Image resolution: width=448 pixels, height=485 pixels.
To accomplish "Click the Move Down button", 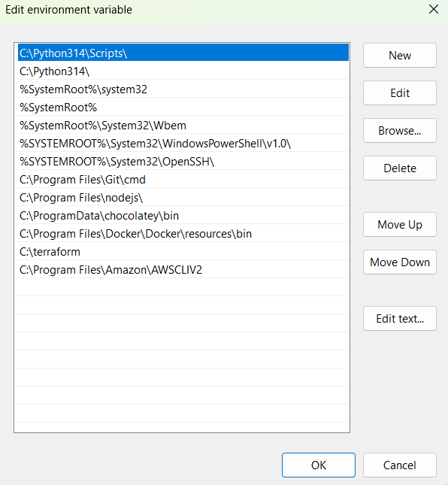I will pos(399,262).
